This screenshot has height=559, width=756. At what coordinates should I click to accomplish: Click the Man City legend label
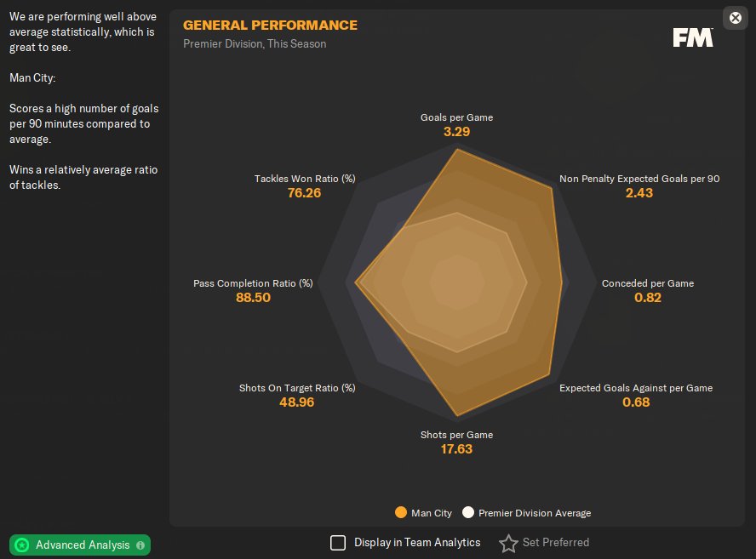431,513
